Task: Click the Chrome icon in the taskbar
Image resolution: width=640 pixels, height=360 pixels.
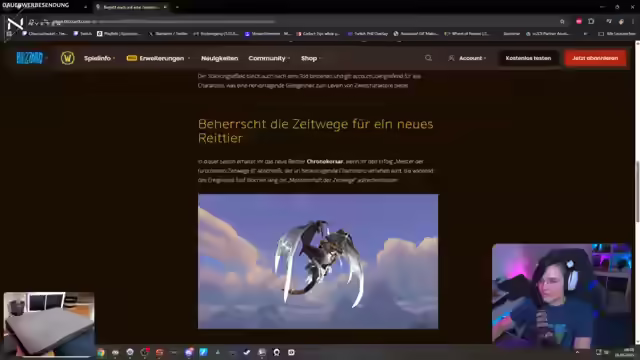Action: [100, 352]
